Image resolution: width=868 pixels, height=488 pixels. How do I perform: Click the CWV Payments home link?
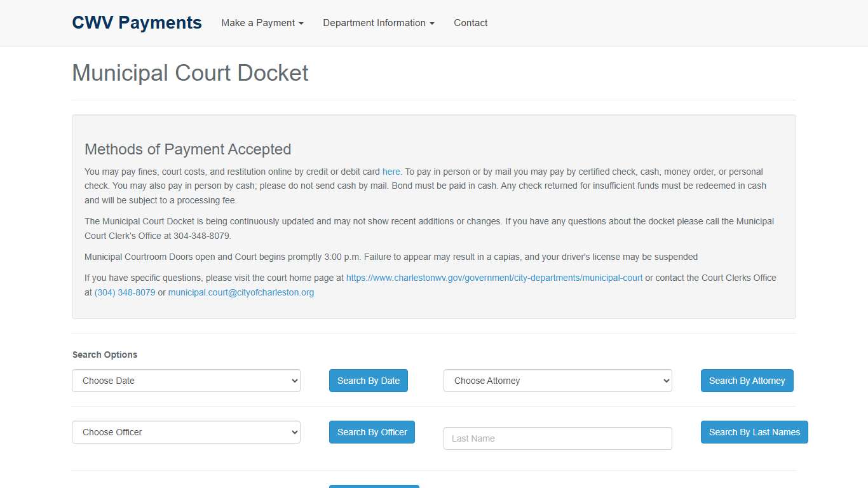[137, 22]
